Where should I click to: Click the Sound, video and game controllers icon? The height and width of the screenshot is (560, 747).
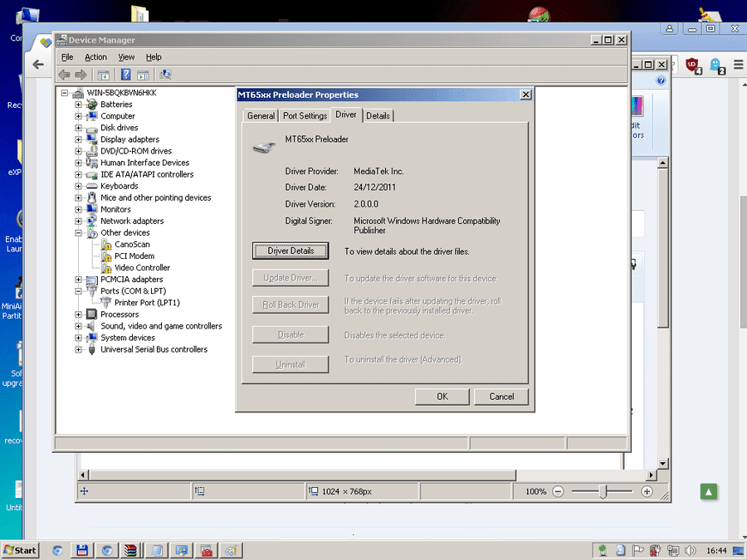tap(92, 326)
